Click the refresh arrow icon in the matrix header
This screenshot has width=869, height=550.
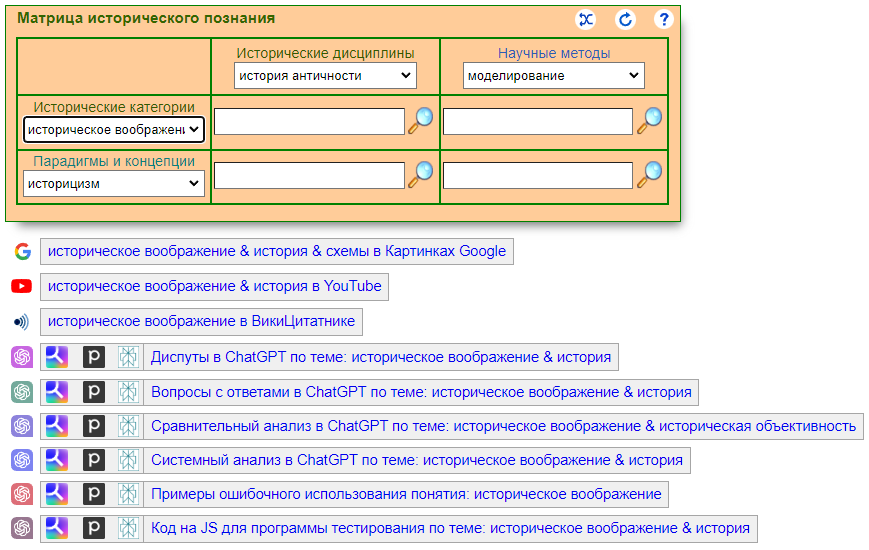[x=625, y=19]
